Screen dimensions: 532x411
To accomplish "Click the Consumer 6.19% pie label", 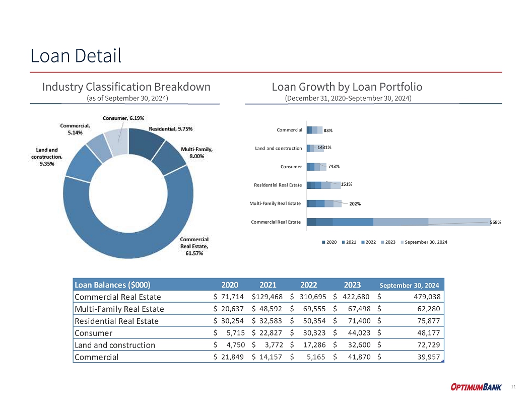I will click(x=123, y=118).
